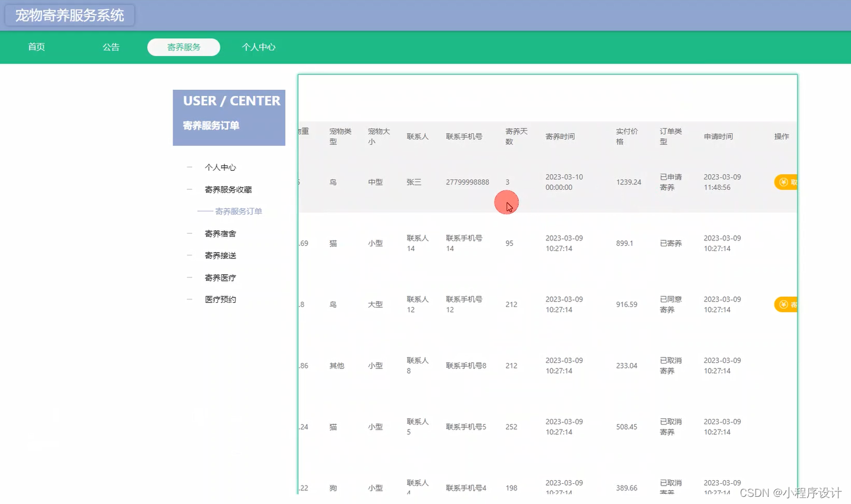851x504 pixels.
Task: Click the 操作 column header
Action: (781, 136)
